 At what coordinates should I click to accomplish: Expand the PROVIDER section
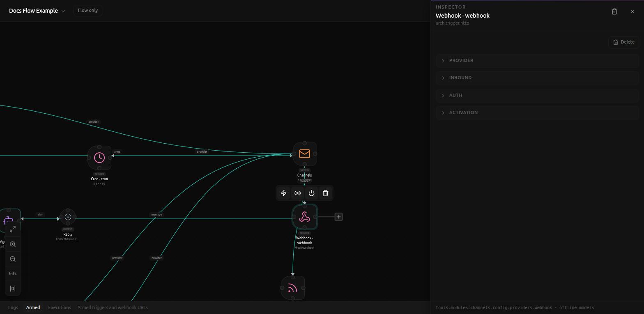537,60
